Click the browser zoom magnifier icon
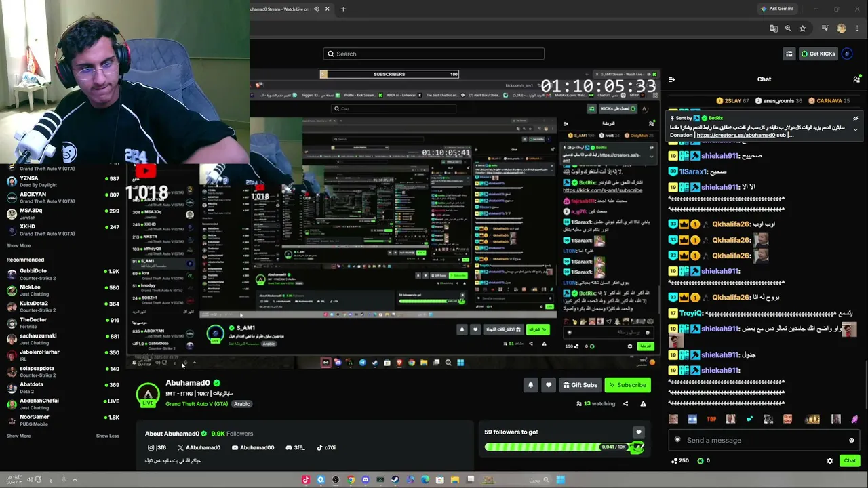The width and height of the screenshot is (868, 488). pos(788,28)
